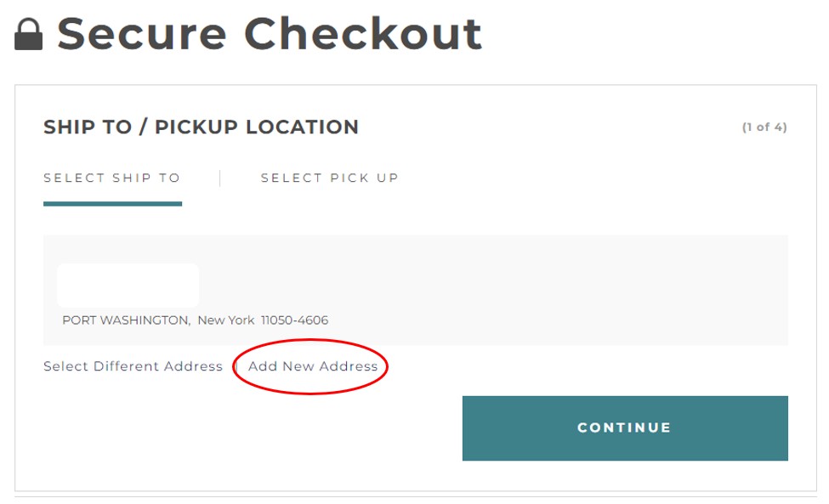The width and height of the screenshot is (829, 504).
Task: Choose the Select Different Address link
Action: [x=133, y=366]
